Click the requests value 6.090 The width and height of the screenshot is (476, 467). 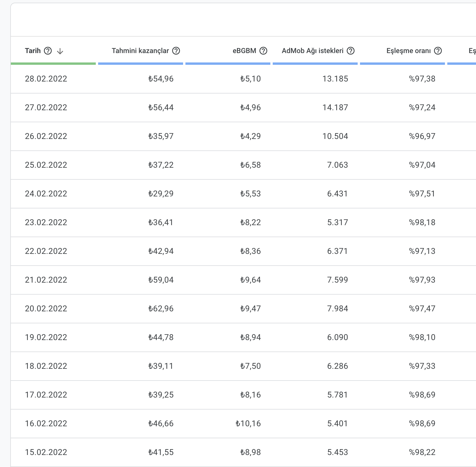point(338,337)
